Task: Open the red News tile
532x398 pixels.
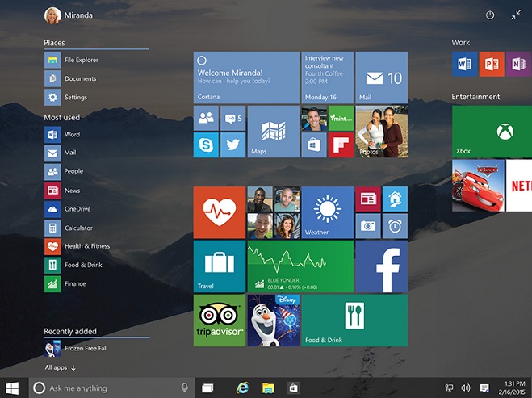Action: 368,199
